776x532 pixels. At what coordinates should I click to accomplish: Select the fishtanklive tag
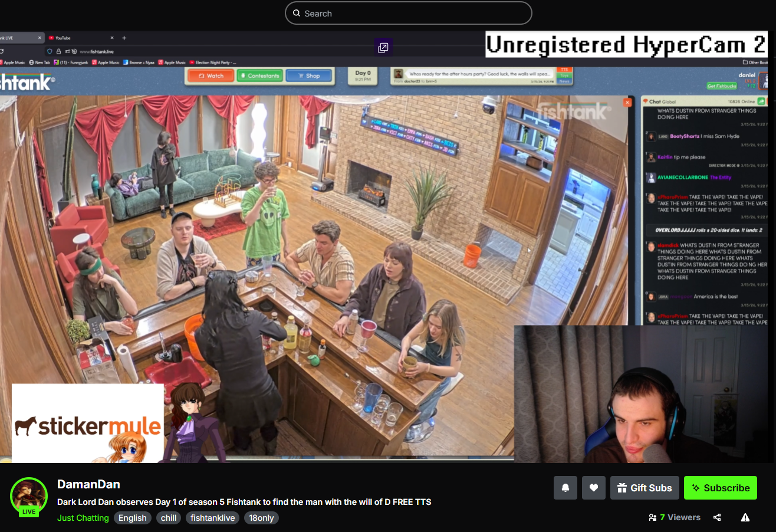pyautogui.click(x=213, y=518)
